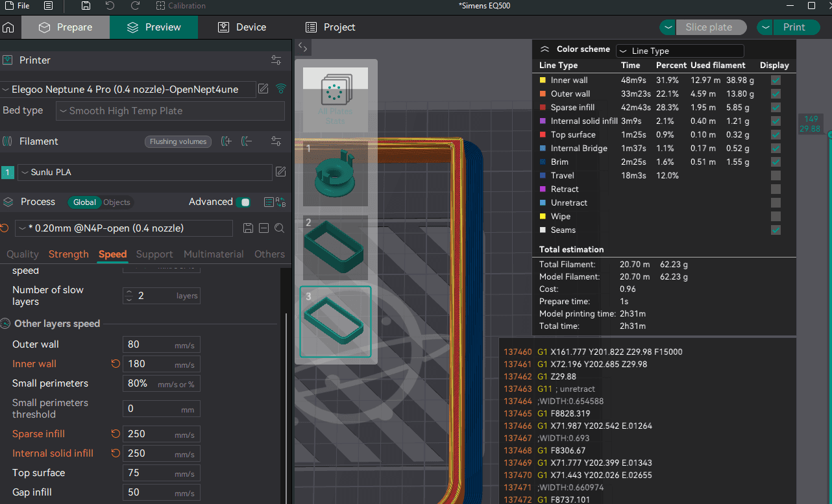Uncheck the Inner wall display checkbox
832x504 pixels.
[776, 80]
